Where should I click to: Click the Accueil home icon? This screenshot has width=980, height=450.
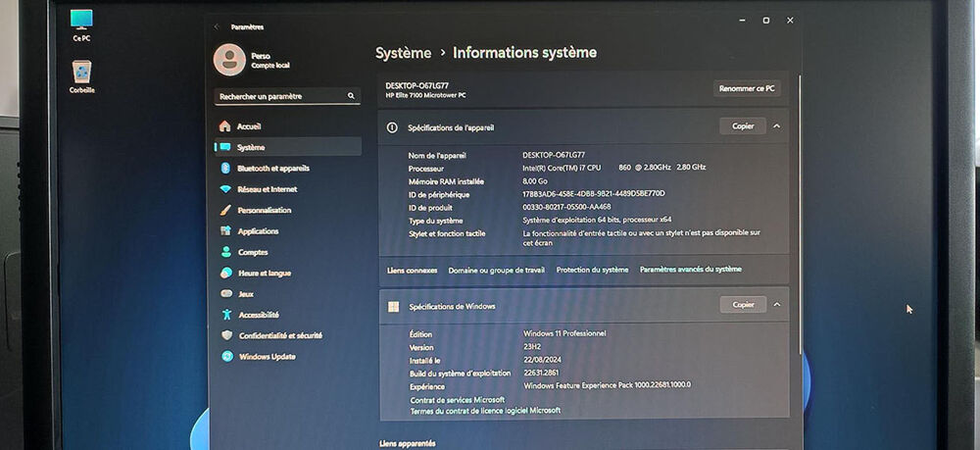click(x=225, y=126)
